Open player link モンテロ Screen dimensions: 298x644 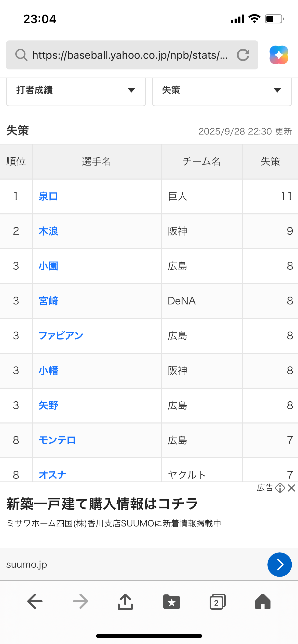[x=57, y=440]
